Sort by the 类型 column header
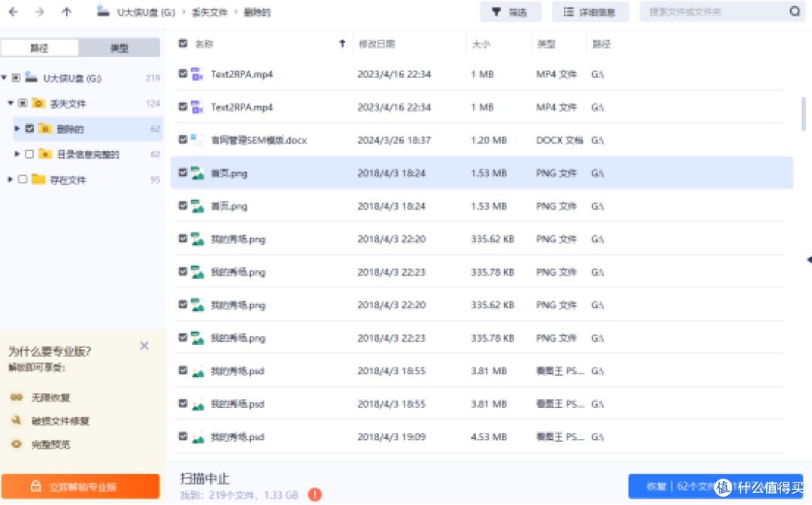This screenshot has width=812, height=505. click(547, 44)
